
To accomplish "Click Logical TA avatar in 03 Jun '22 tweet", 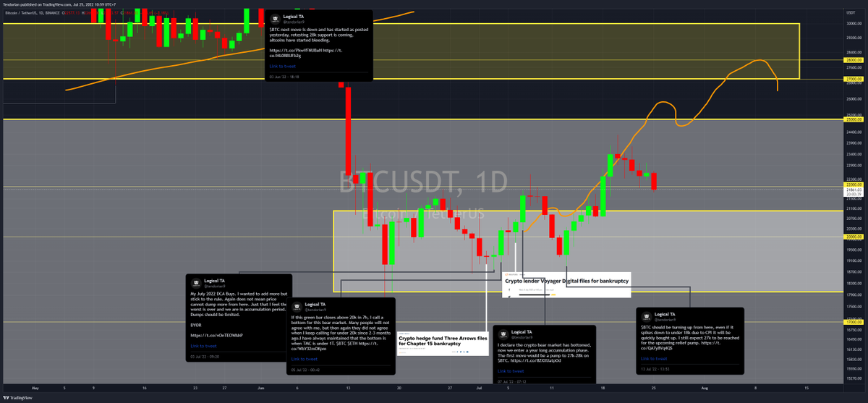I will point(273,19).
